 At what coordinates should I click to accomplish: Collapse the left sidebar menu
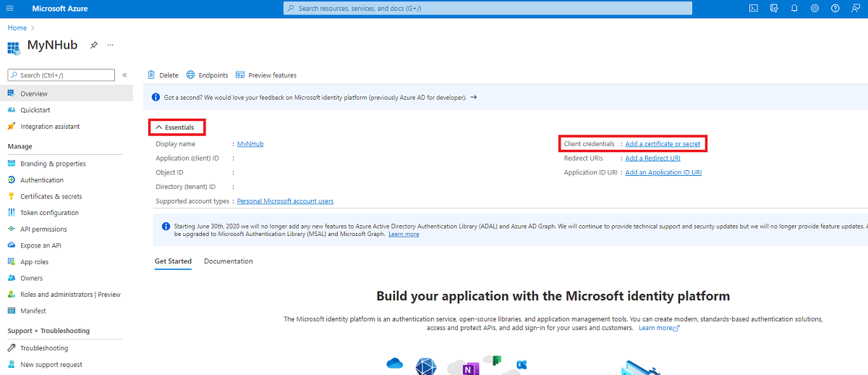click(124, 75)
